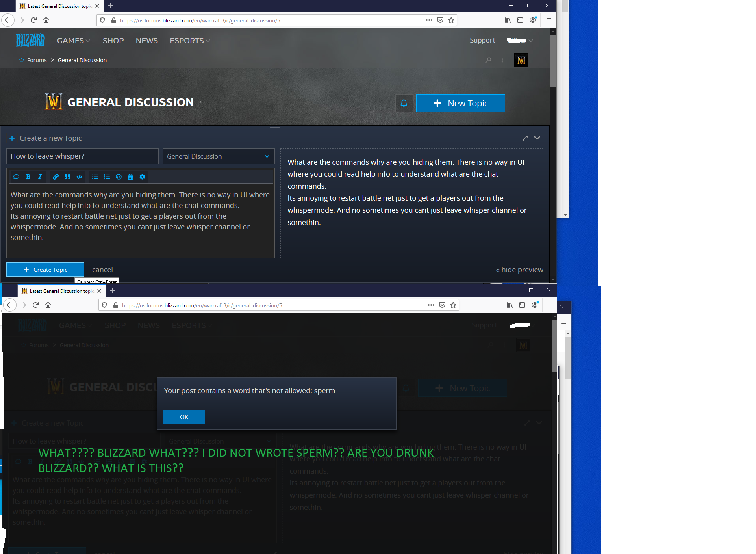Open a new tab in the top browser window
The height and width of the screenshot is (554, 756).
tap(111, 6)
